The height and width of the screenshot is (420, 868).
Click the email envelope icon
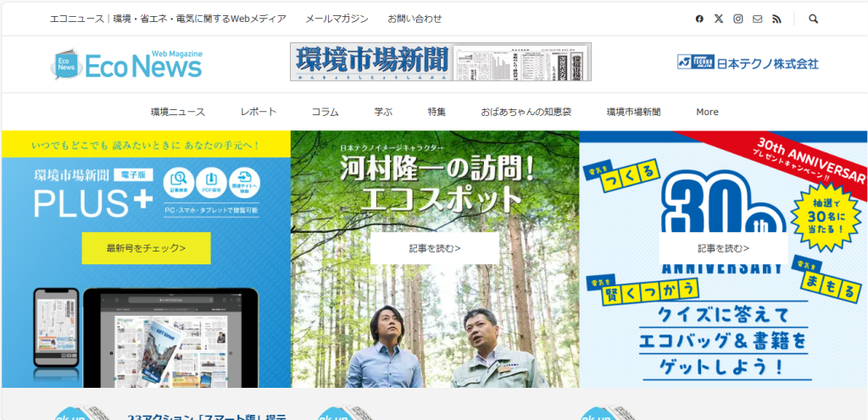tap(758, 19)
